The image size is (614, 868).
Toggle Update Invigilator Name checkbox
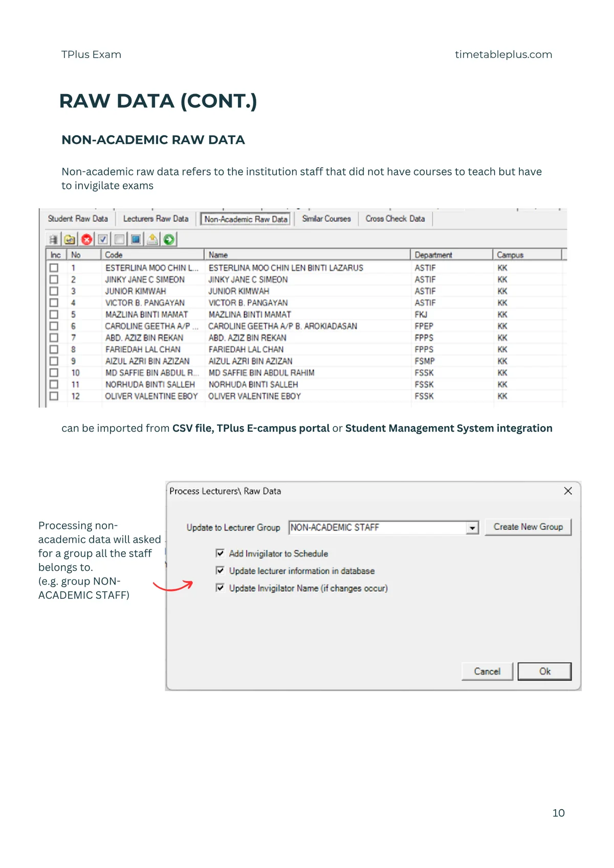[x=220, y=588]
